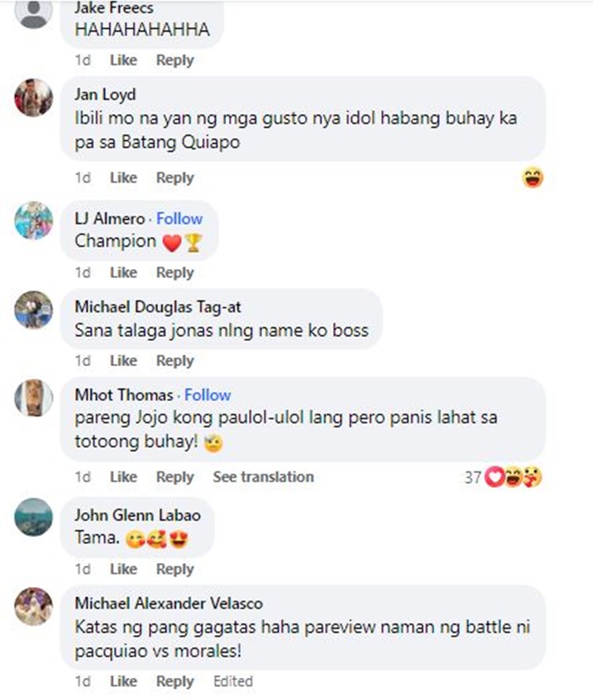Open LJ Almero's avatar
This screenshot has width=593, height=700.
[x=33, y=221]
